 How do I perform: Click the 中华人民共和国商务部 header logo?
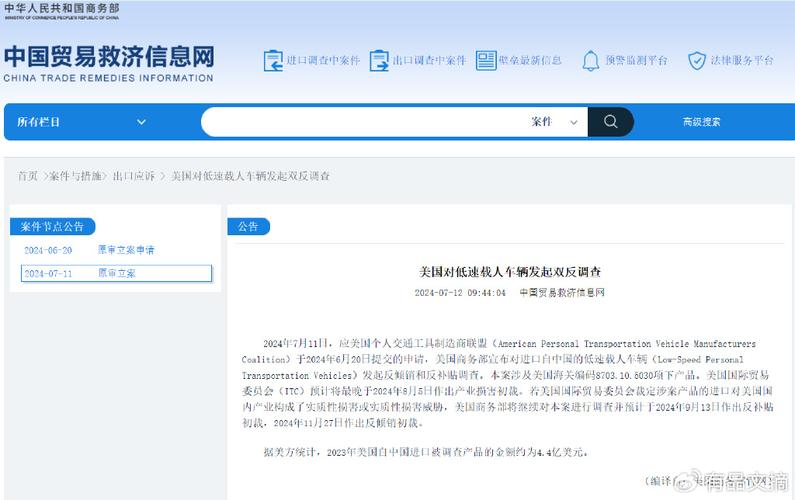(61, 11)
